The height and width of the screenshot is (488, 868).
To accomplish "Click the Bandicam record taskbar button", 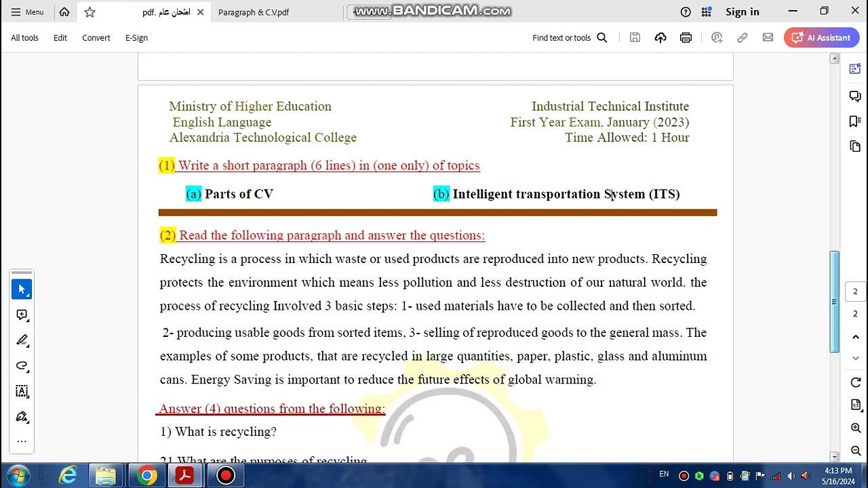I will point(225,476).
